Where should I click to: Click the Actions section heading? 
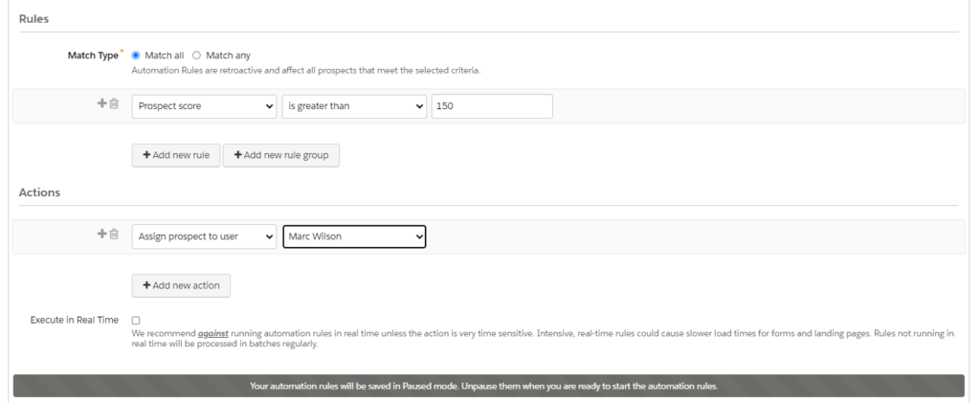[x=40, y=192]
